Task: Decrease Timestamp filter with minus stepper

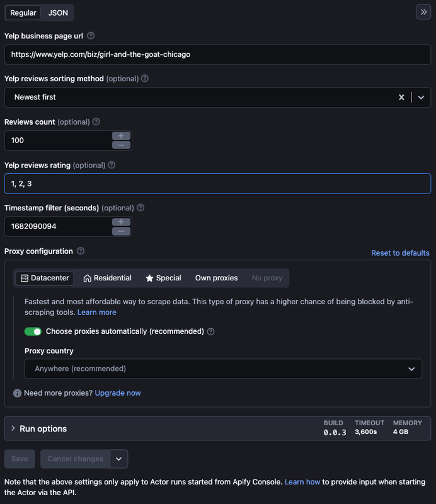Action: click(121, 231)
